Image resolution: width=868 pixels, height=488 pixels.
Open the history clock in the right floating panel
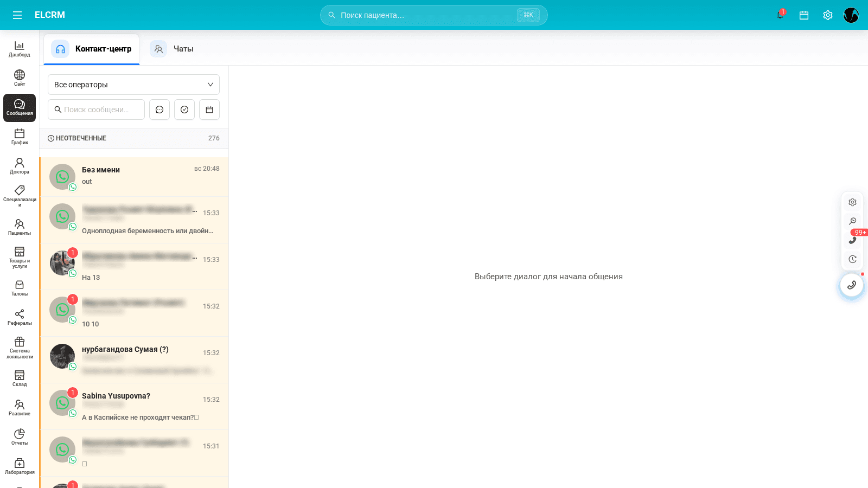[x=852, y=259]
